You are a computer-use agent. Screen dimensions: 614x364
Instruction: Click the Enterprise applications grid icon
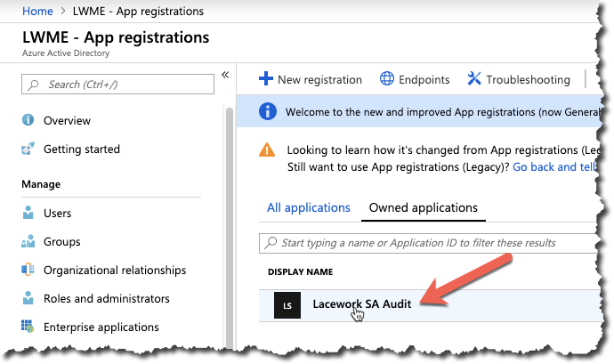[x=28, y=328]
